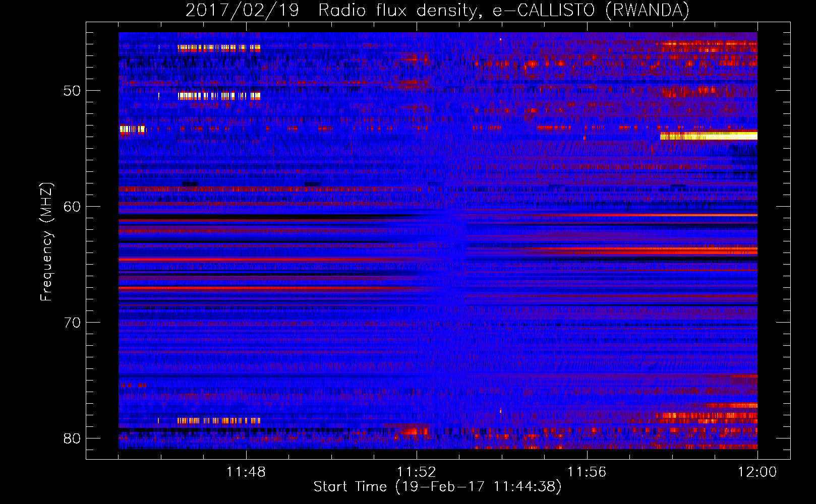Click the 50 MHz frequency tick label

pyautogui.click(x=72, y=91)
